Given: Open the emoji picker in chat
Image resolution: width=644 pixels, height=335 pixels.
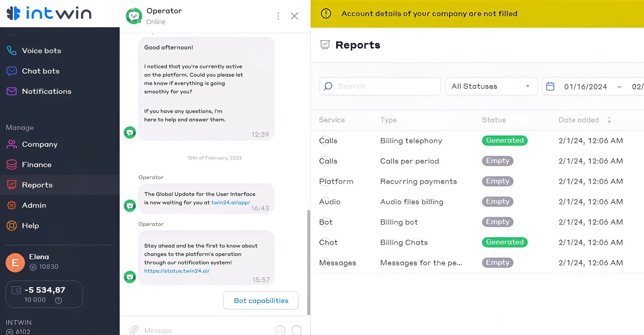Looking at the screenshot, I should pos(280,330).
